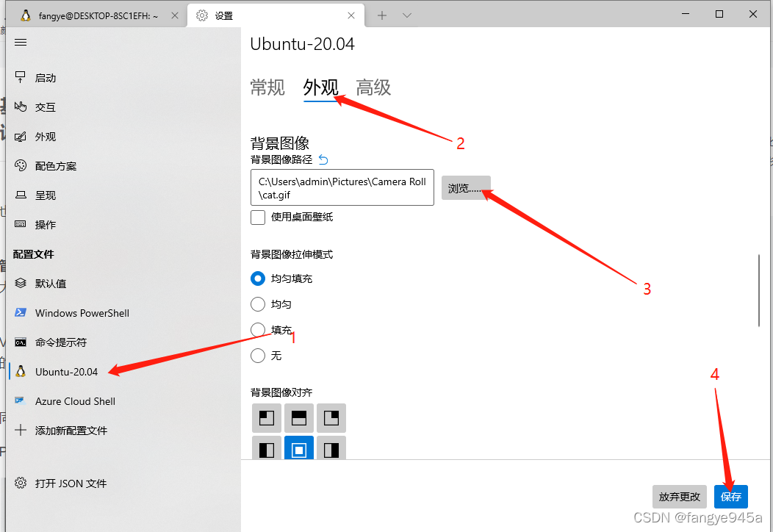Minimize the Windows Terminal window
The width and height of the screenshot is (773, 532).
[686, 14]
